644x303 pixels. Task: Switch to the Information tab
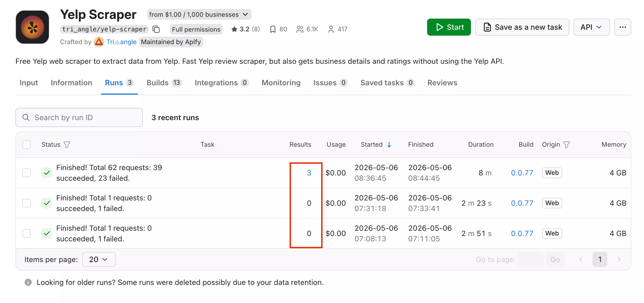pyautogui.click(x=71, y=83)
